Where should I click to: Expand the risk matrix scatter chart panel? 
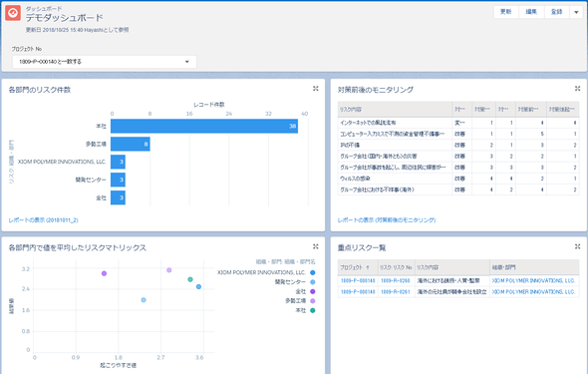tap(315, 246)
